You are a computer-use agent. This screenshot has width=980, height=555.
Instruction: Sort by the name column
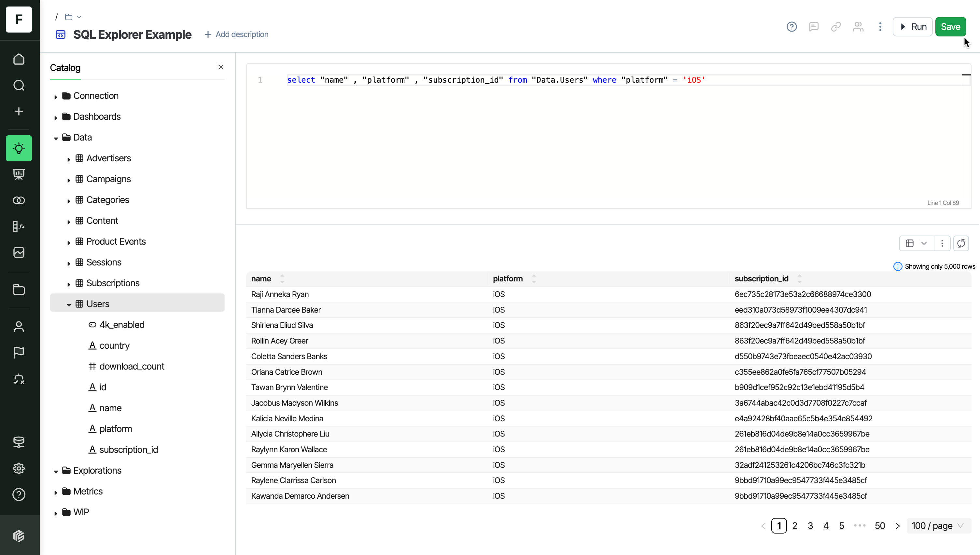point(282,279)
